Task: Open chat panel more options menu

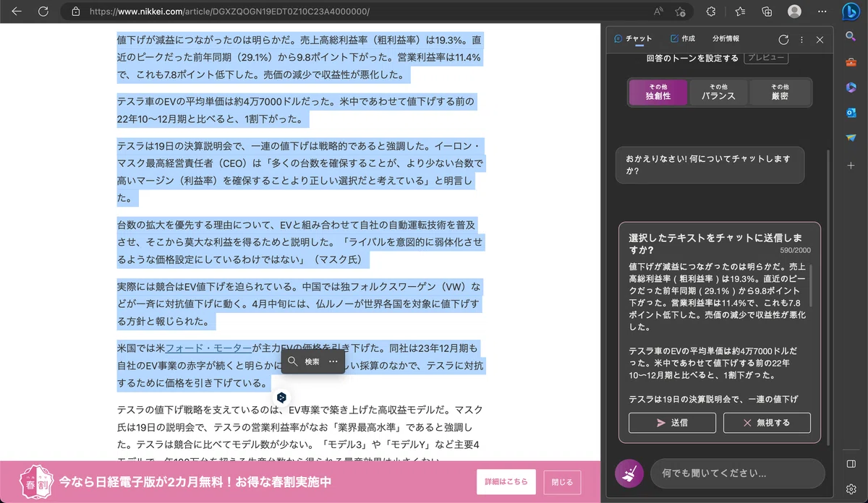Action: (801, 40)
